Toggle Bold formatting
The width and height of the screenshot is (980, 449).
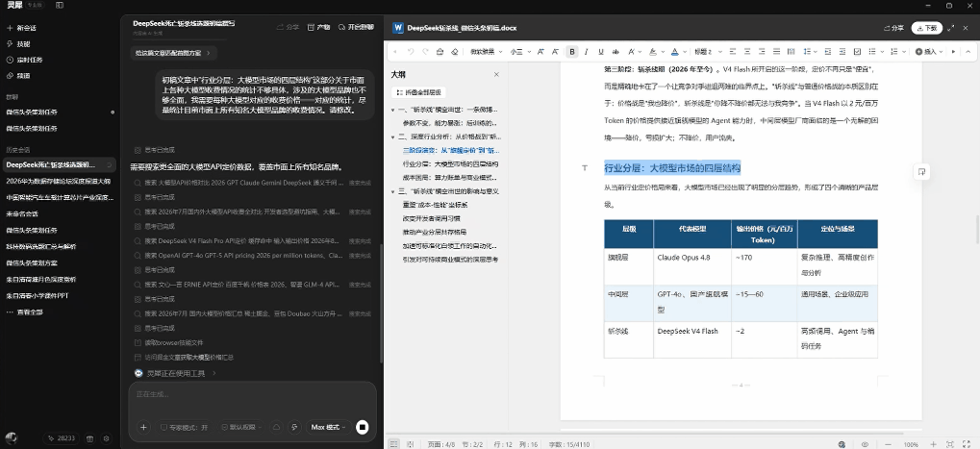click(572, 52)
